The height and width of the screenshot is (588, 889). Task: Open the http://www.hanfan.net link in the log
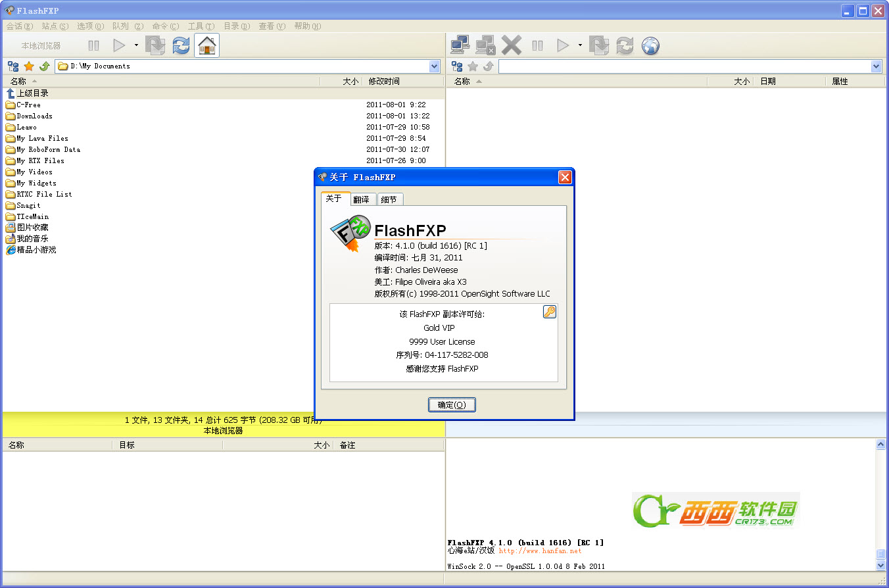[540, 551]
